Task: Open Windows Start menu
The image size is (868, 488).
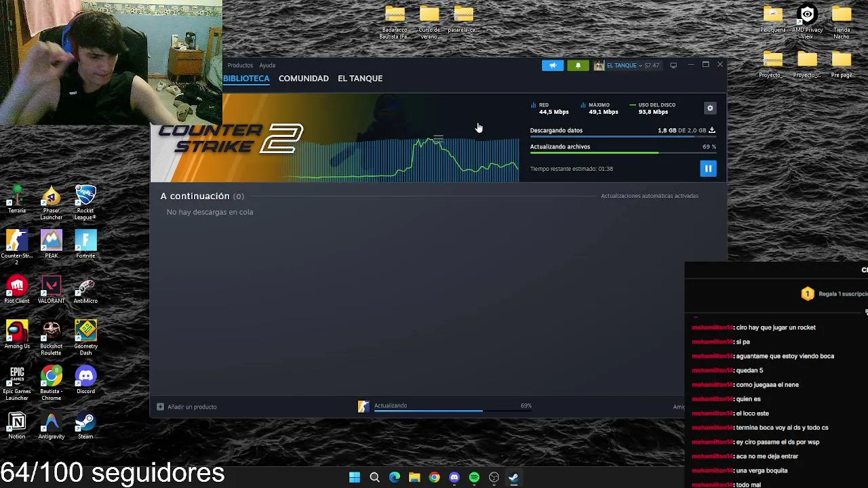Action: point(355,477)
